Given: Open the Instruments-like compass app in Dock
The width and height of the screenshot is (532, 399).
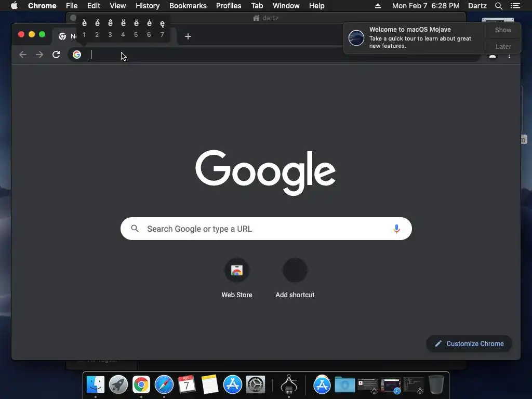Looking at the screenshot, I should point(289,385).
